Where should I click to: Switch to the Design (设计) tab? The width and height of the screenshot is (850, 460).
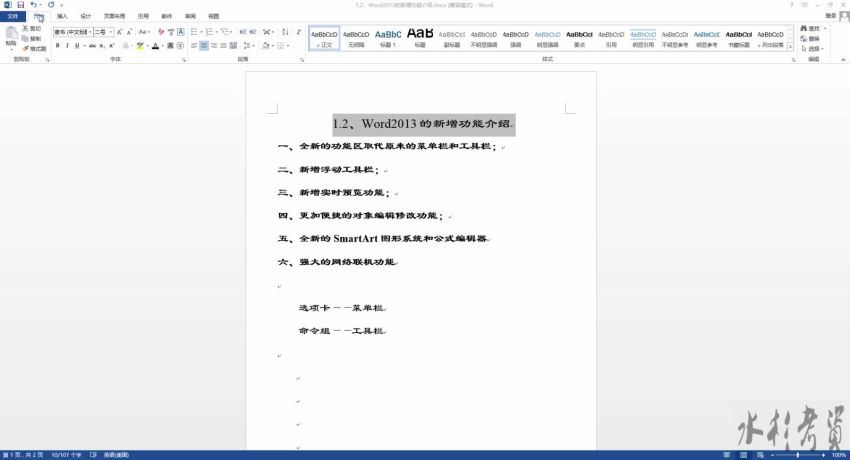pyautogui.click(x=86, y=16)
